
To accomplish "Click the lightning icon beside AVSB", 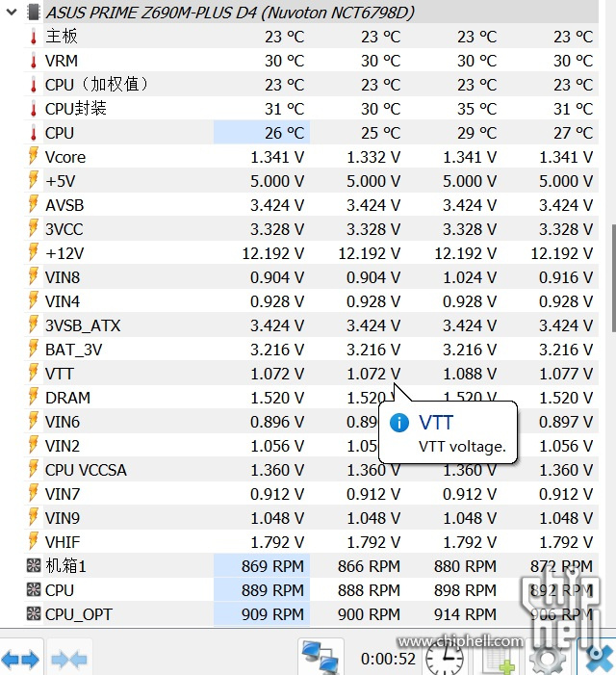I will [33, 204].
